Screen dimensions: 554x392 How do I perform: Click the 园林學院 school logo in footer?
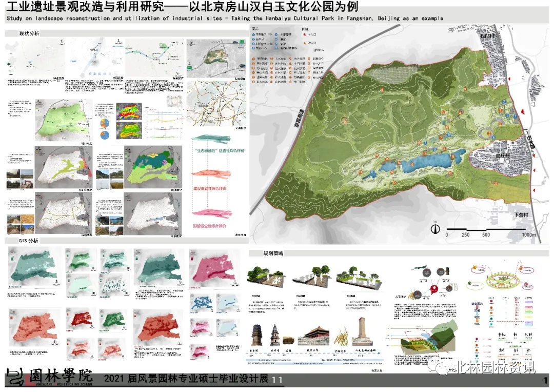point(49,377)
